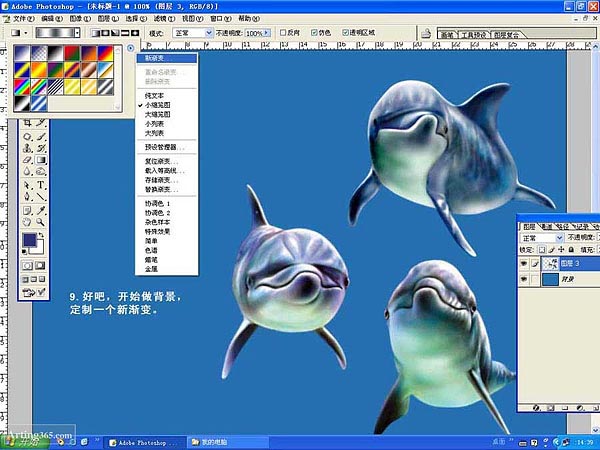600x450 pixels.
Task: Open the 模式 blending mode dropdown
Action: pyautogui.click(x=208, y=33)
